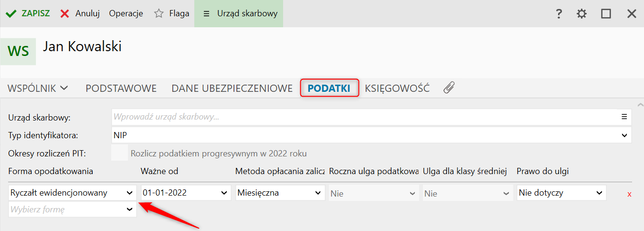644x231 pixels.
Task: Toggle the progressive tax 2022 checkbox
Action: (x=119, y=153)
